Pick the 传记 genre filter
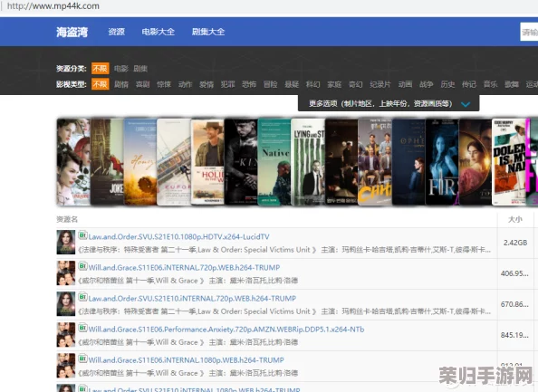The height and width of the screenshot is (392, 538). pos(468,84)
